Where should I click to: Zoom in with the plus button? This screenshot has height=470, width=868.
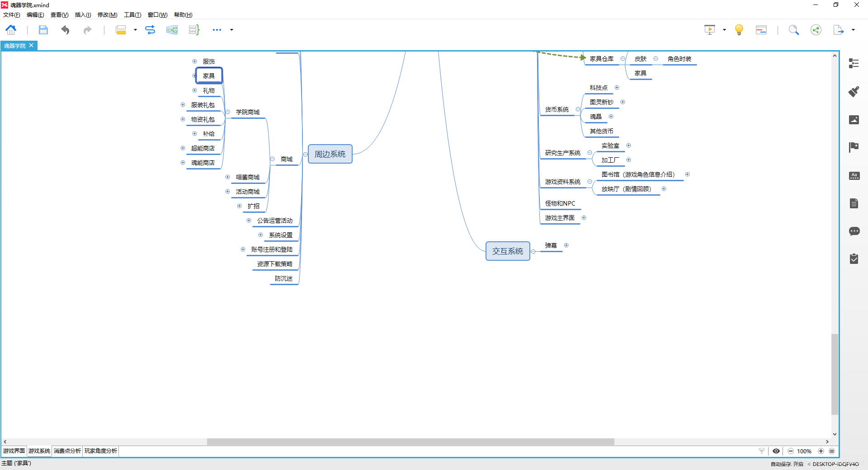pos(821,451)
